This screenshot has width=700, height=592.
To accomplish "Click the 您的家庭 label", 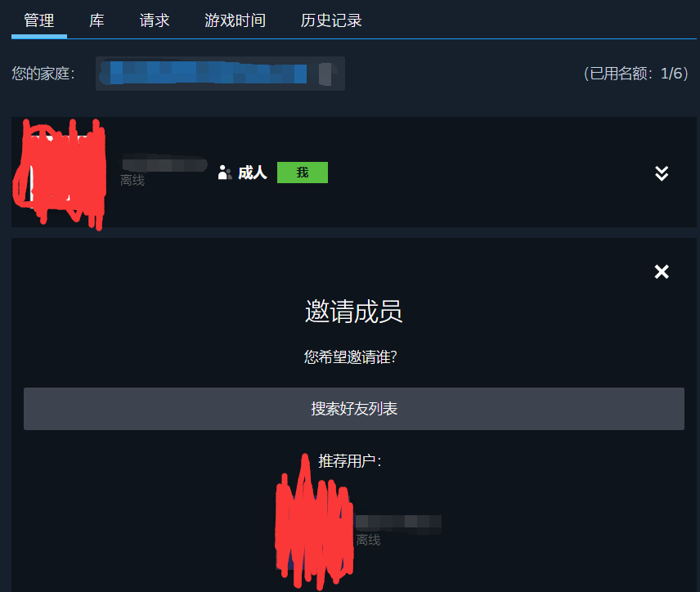I will pos(43,74).
